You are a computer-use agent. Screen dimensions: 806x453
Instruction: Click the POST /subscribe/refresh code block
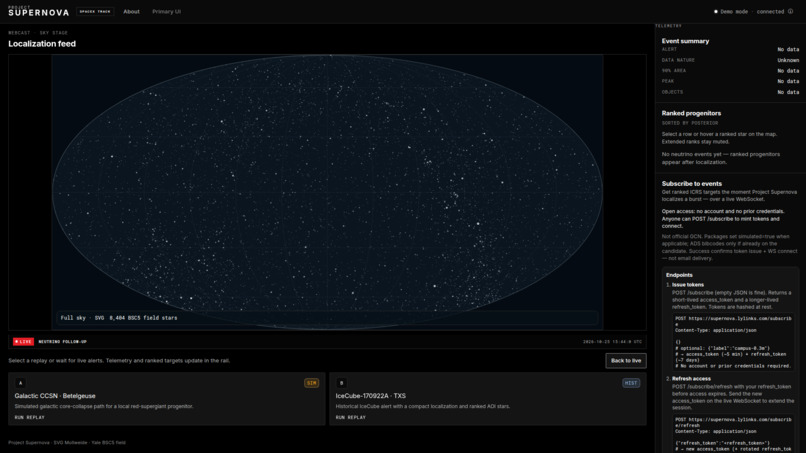734,434
